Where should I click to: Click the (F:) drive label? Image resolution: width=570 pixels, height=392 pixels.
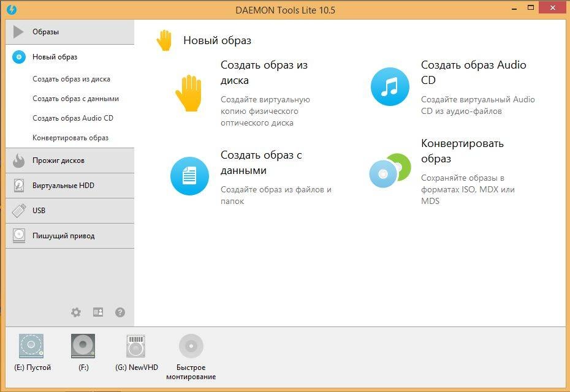point(83,367)
